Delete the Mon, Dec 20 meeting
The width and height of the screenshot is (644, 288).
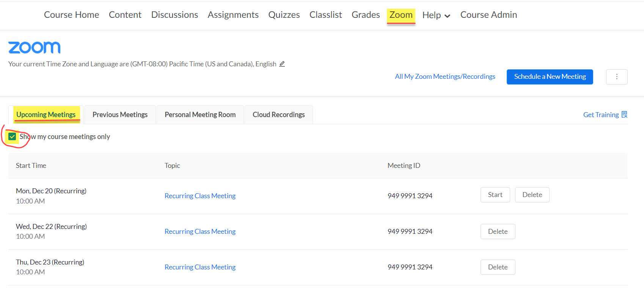click(532, 195)
